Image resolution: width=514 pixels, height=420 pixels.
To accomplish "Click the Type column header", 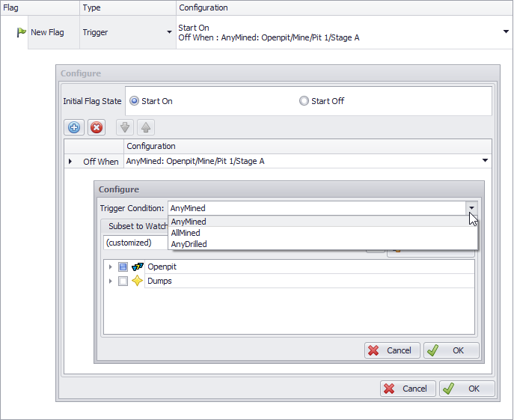I will click(127, 7).
